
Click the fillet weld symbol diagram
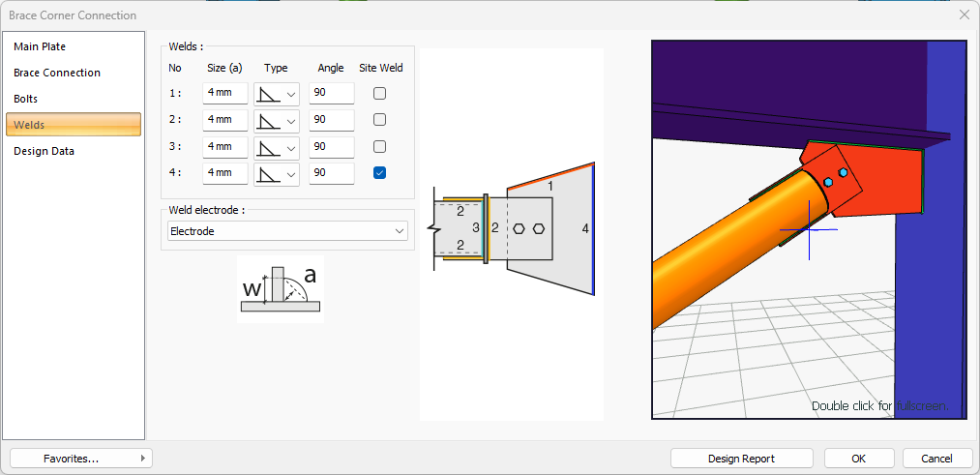[x=280, y=288]
